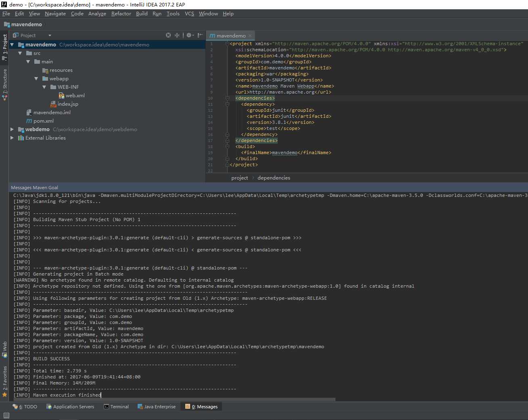Toggle the 7: Structure side tab
The image size is (528, 420).
tap(4, 84)
